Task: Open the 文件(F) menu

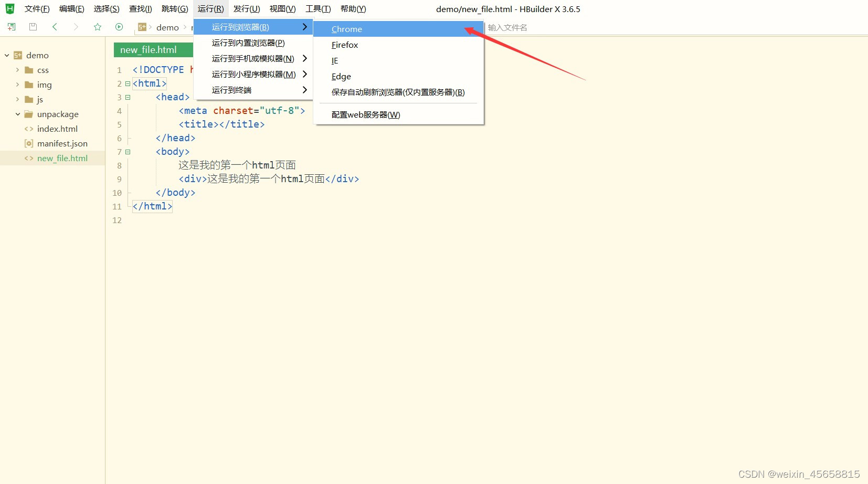Action: point(37,9)
